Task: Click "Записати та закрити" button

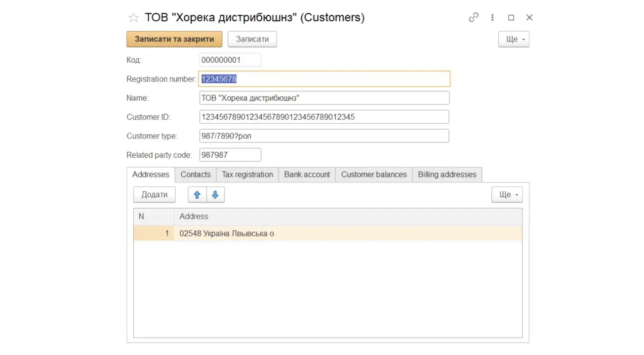Action: coord(174,39)
